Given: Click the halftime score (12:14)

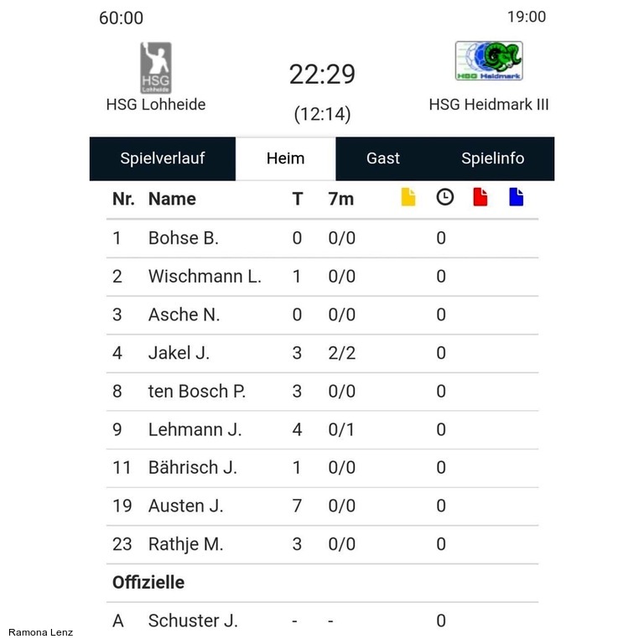Looking at the screenshot, I should pos(322,114).
